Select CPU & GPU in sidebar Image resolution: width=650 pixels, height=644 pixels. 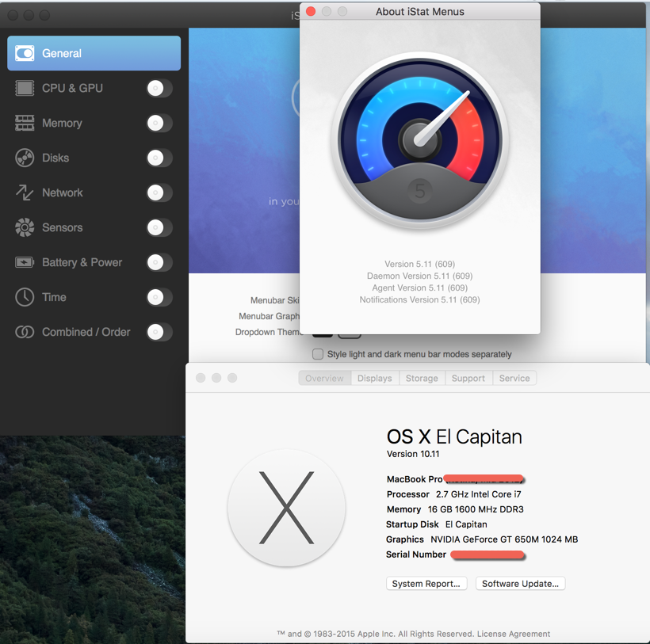72,88
